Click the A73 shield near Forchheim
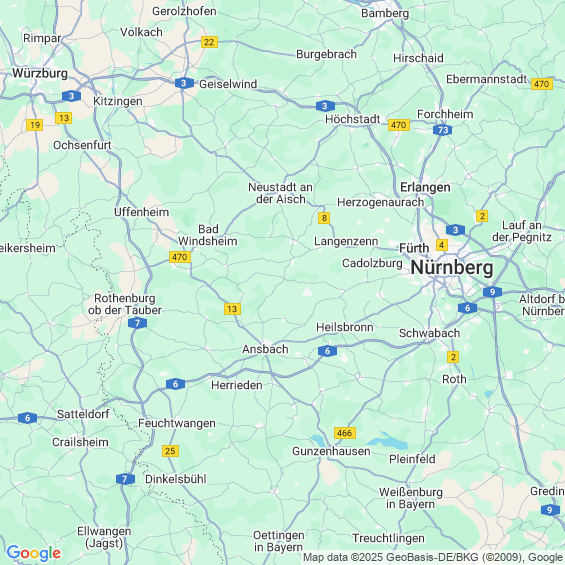 click(x=442, y=130)
